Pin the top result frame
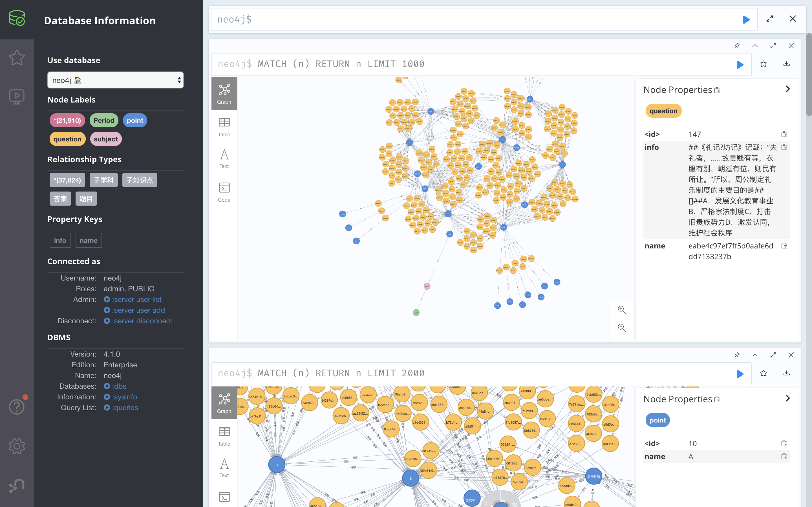This screenshot has width=812, height=507. pos(737,46)
